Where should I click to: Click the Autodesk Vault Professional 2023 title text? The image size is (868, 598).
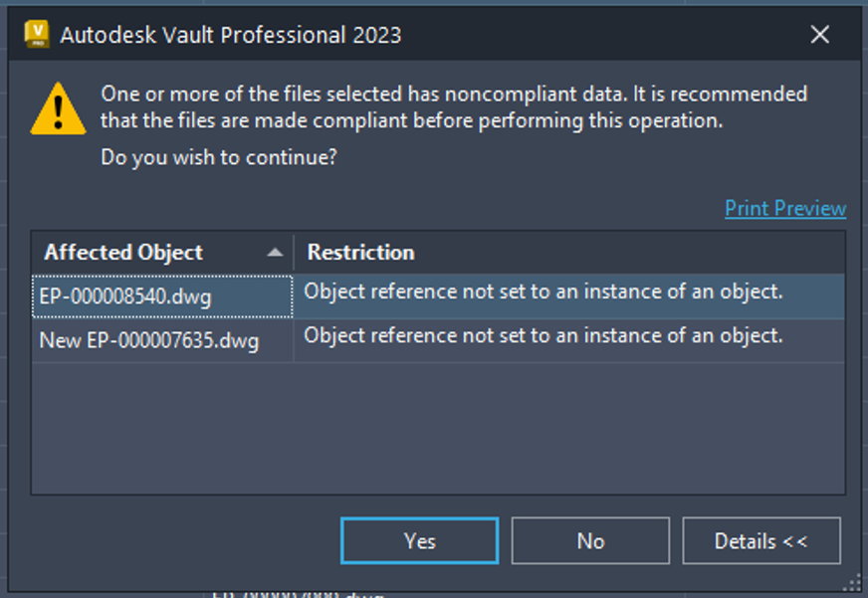[230, 35]
